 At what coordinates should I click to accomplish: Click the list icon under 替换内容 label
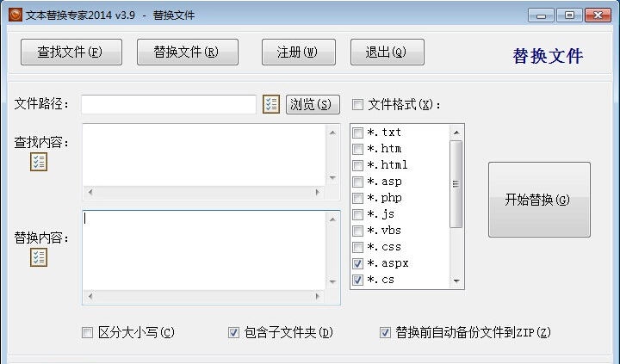pos(39,257)
